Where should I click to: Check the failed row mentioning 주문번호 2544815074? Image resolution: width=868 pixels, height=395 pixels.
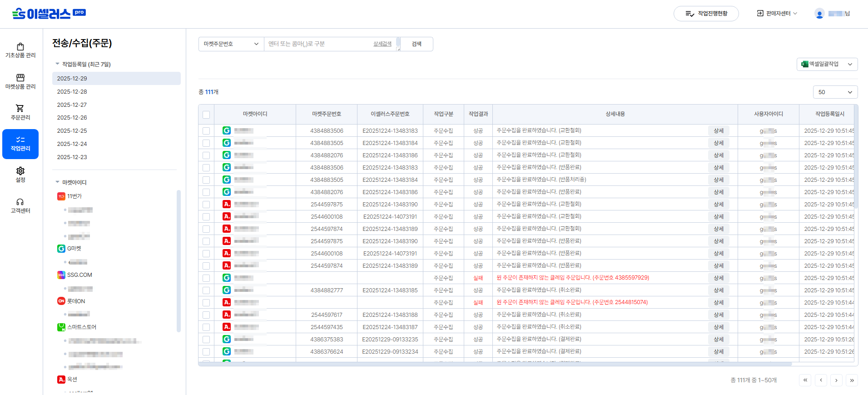pos(206,303)
